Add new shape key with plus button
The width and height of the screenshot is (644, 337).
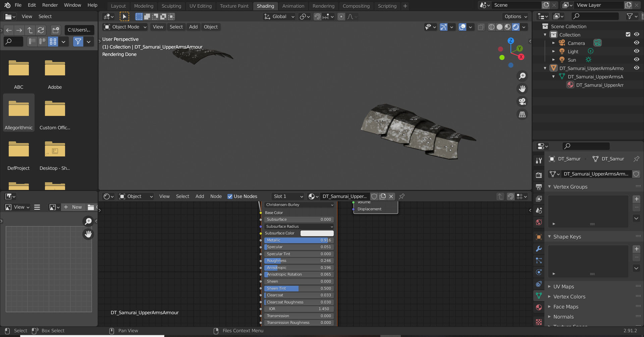pos(636,249)
